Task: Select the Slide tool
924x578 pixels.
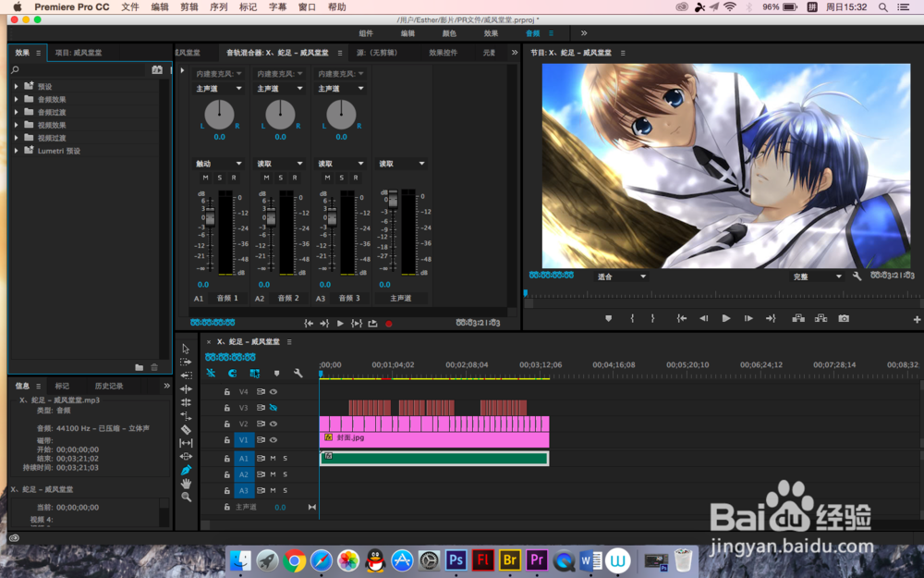Action: point(187,457)
